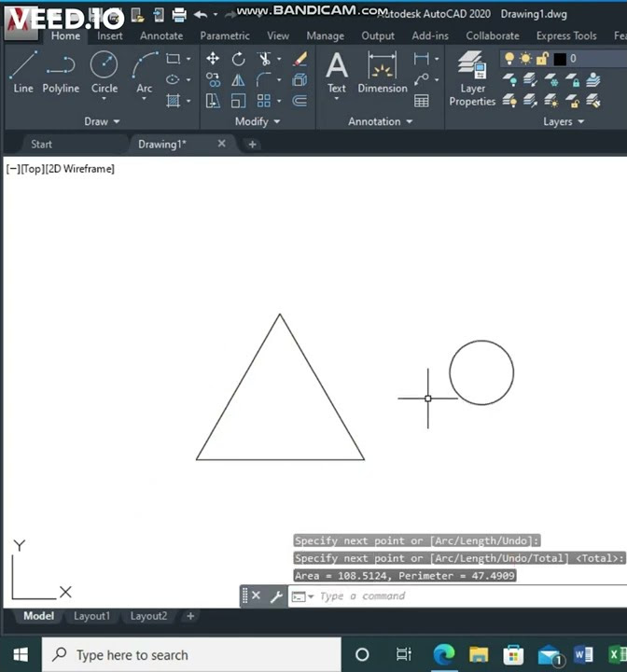Open the Text tool dropdown arrow
Screen dimensions: 627x672
tap(337, 99)
